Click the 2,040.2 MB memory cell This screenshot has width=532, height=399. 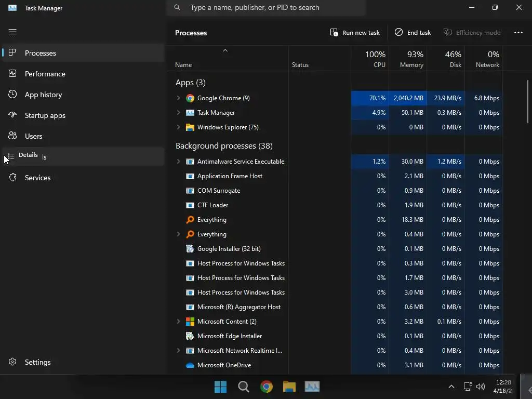(x=408, y=98)
